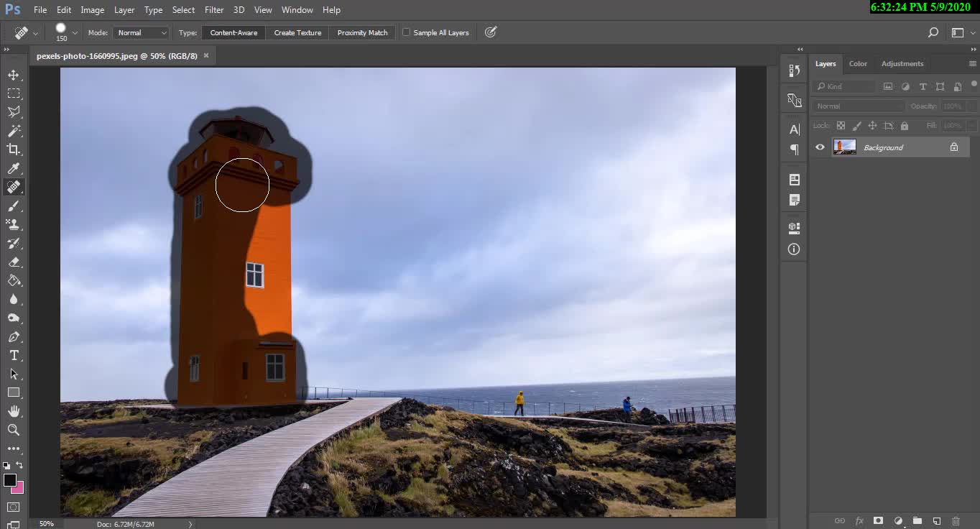Select the Clone Stamp tool
980x529 pixels.
[14, 224]
